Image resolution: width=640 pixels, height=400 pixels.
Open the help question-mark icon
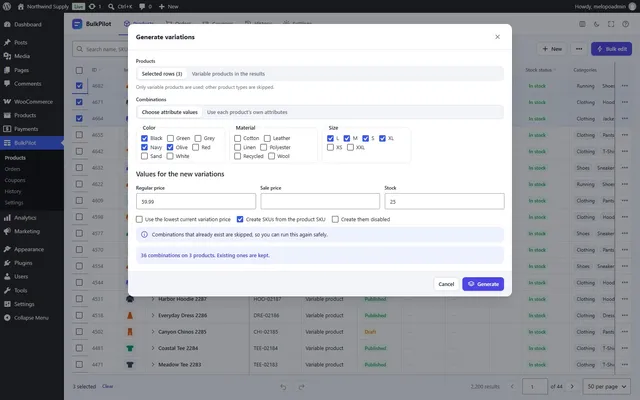click(x=625, y=24)
